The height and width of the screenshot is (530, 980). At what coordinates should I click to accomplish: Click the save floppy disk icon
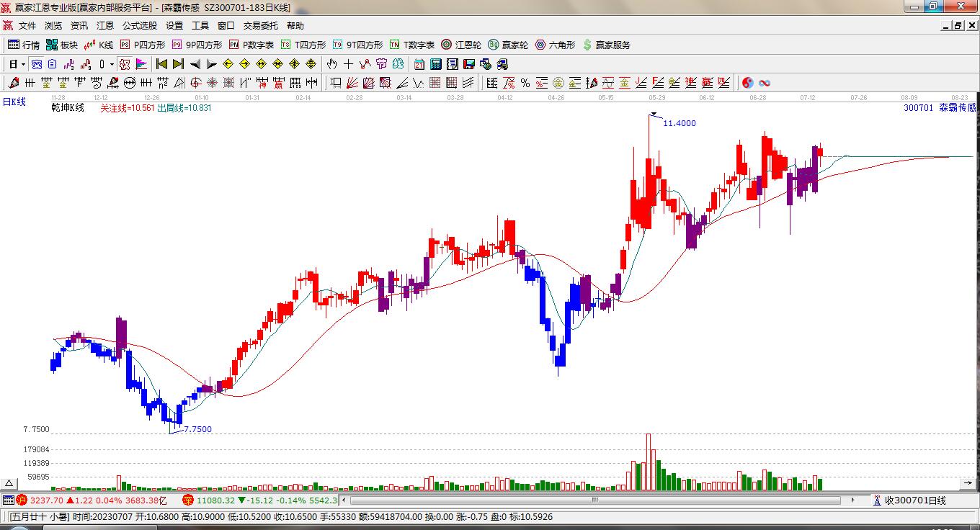(x=469, y=64)
